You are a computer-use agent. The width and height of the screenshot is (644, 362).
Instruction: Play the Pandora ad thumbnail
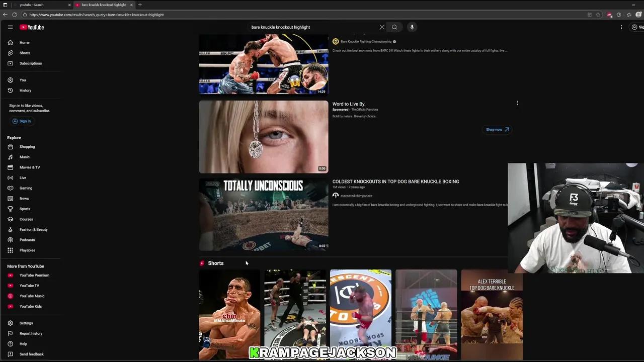[x=263, y=137]
